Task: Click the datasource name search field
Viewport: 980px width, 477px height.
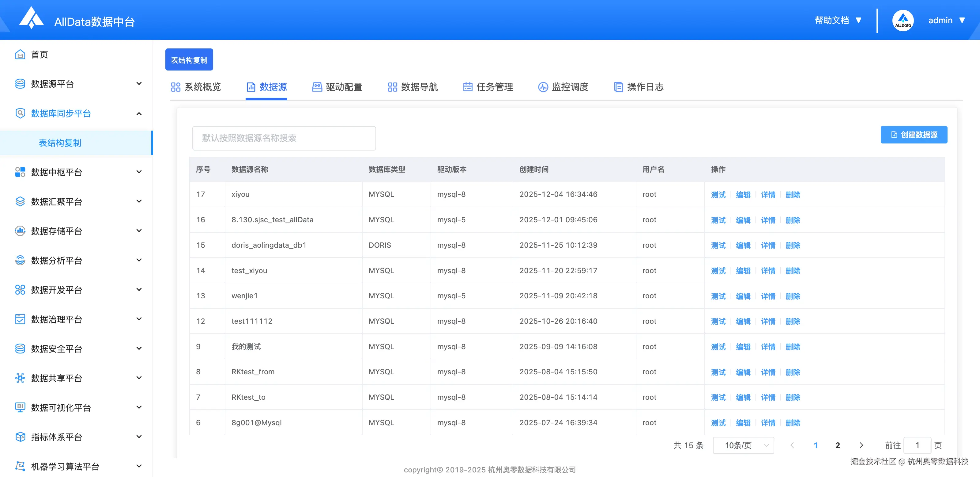Action: click(284, 138)
